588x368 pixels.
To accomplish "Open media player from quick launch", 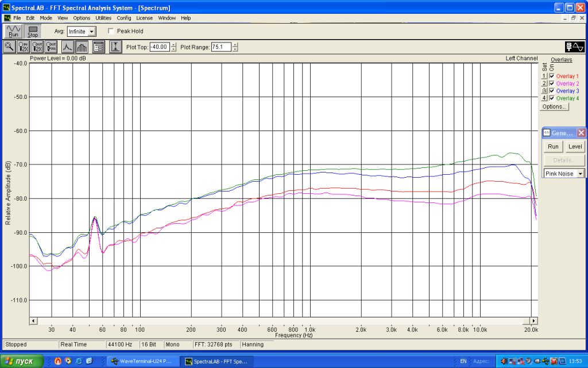I will 68,361.
